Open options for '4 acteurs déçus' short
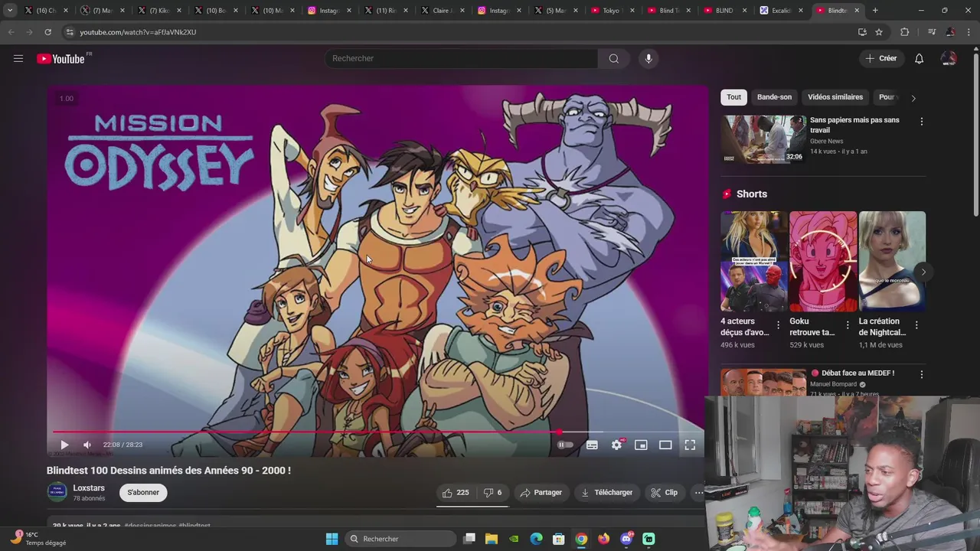 coord(778,325)
